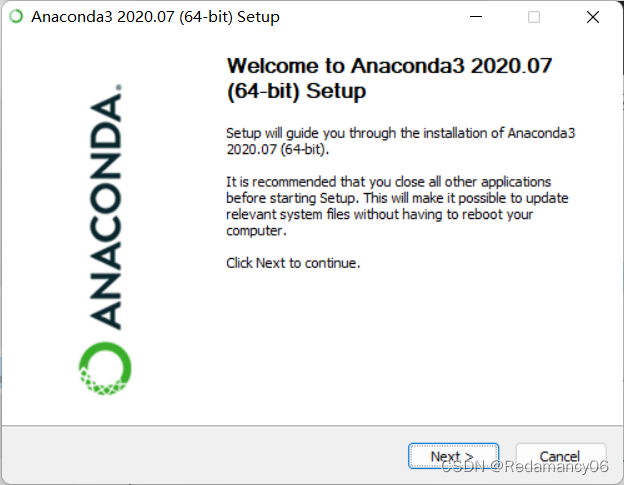Click the blank white area below the instructions
This screenshot has height=485, width=624.
(x=398, y=346)
